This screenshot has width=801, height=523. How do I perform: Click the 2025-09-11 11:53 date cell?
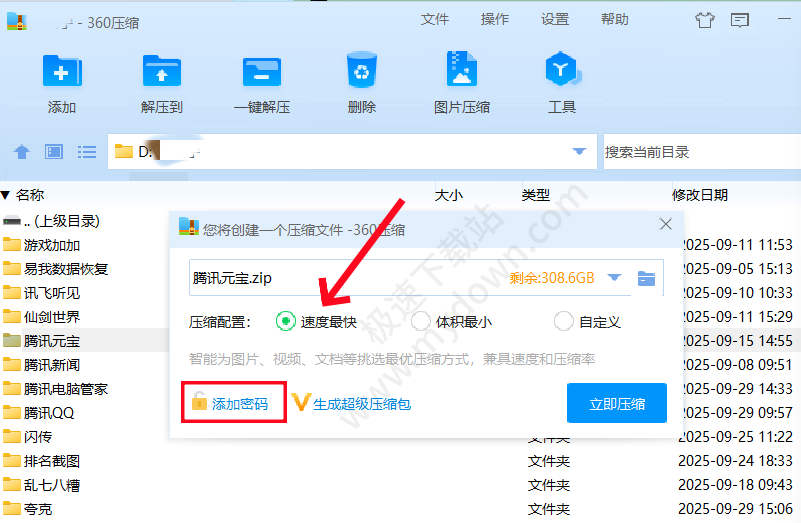click(737, 245)
